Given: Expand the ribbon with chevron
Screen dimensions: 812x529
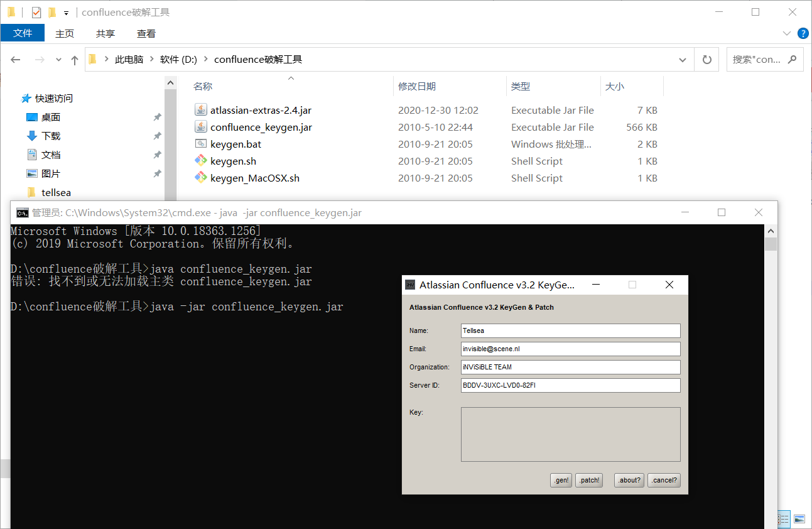Looking at the screenshot, I should coord(787,33).
